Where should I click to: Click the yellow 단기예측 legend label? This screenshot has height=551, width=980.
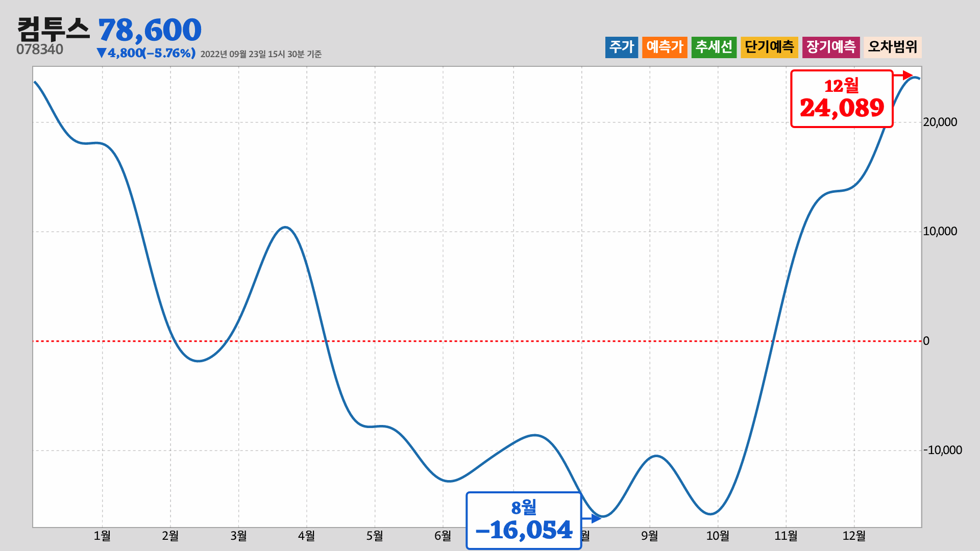click(x=769, y=47)
